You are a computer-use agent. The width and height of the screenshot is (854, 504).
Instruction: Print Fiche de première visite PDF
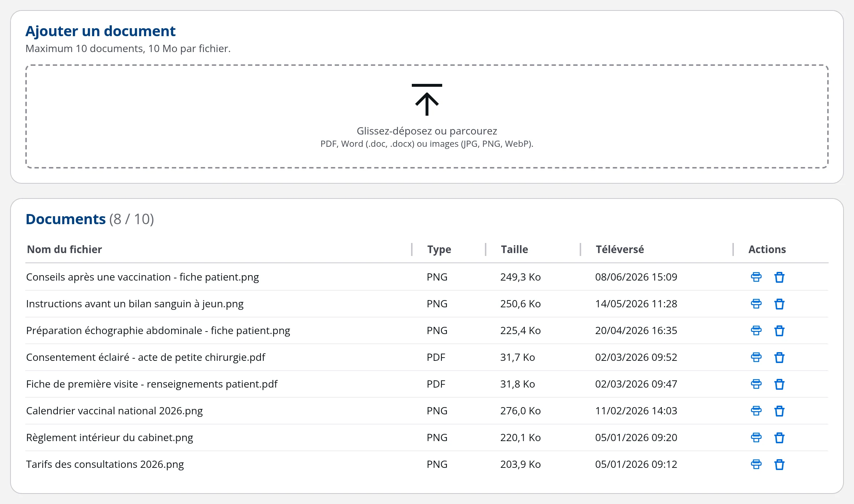[x=756, y=384]
